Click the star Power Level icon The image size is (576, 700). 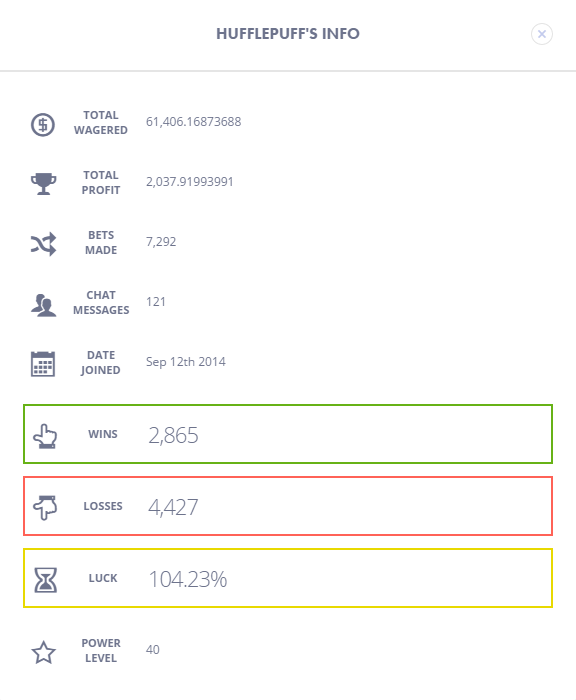pyautogui.click(x=43, y=653)
